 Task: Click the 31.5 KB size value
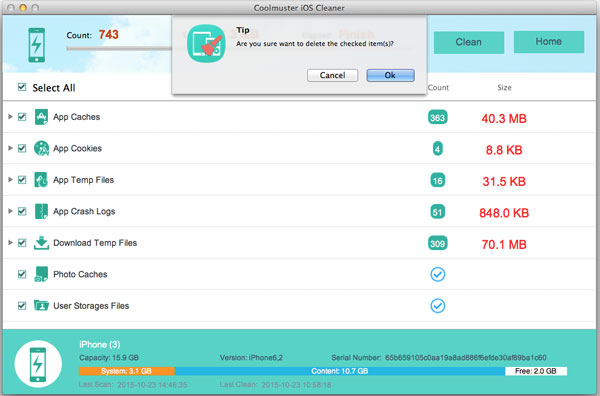click(x=504, y=181)
